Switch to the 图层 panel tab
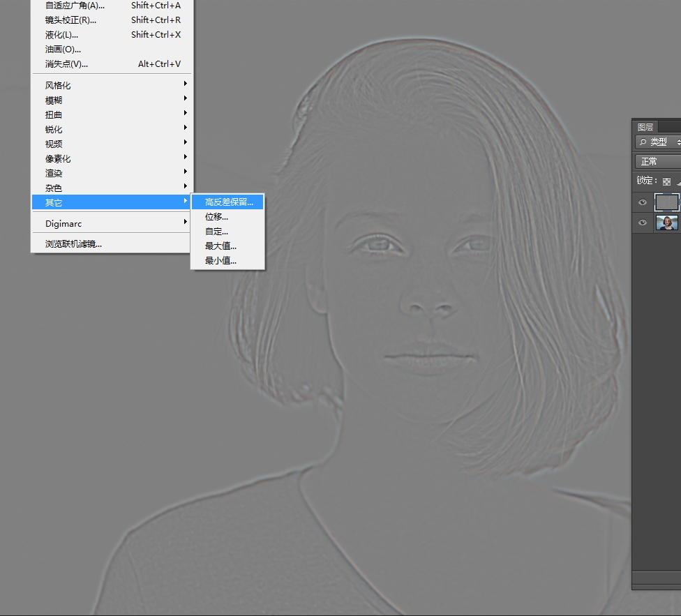681x616 pixels. point(645,127)
